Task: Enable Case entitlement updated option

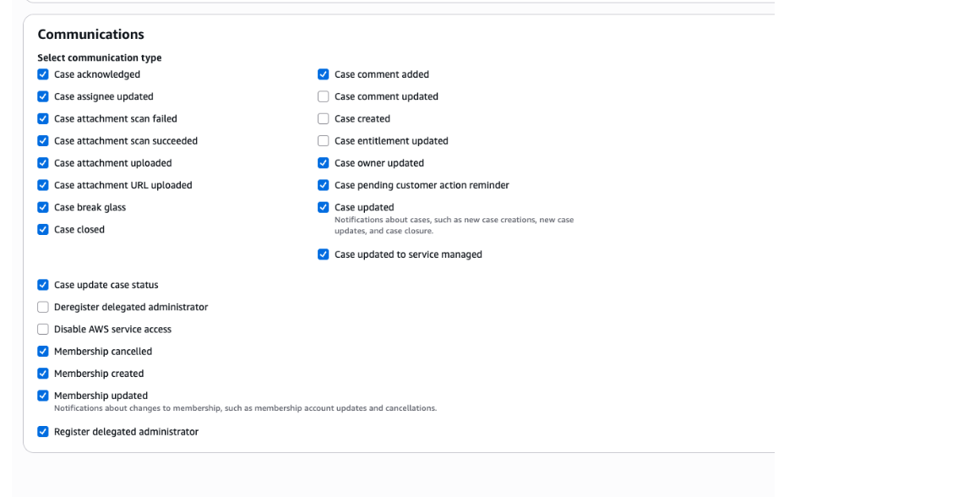Action: pyautogui.click(x=324, y=141)
